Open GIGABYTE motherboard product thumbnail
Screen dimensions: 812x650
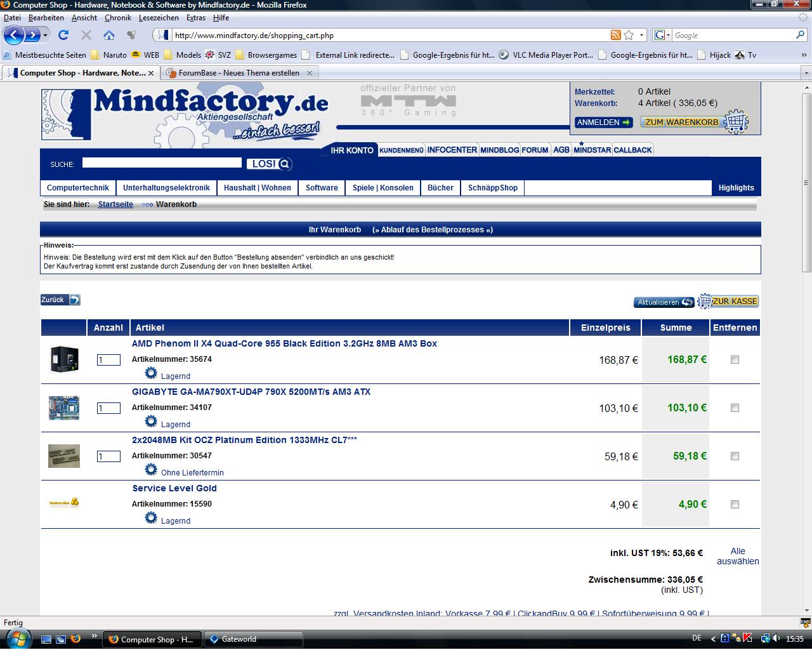[x=64, y=408]
